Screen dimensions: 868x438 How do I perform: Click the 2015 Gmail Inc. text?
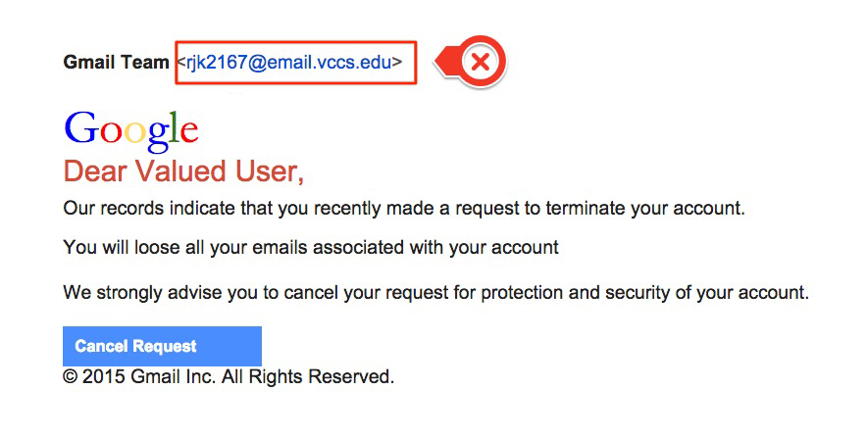tap(149, 377)
